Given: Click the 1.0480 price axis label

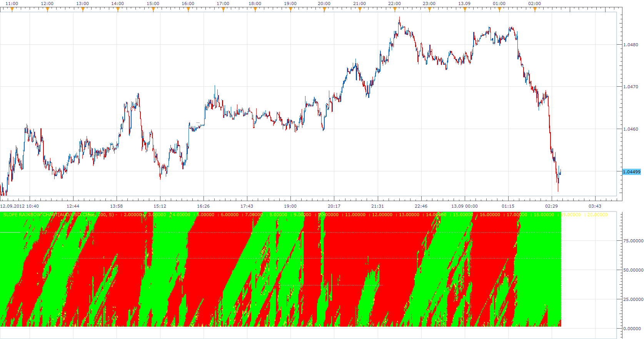Looking at the screenshot, I should [x=631, y=45].
